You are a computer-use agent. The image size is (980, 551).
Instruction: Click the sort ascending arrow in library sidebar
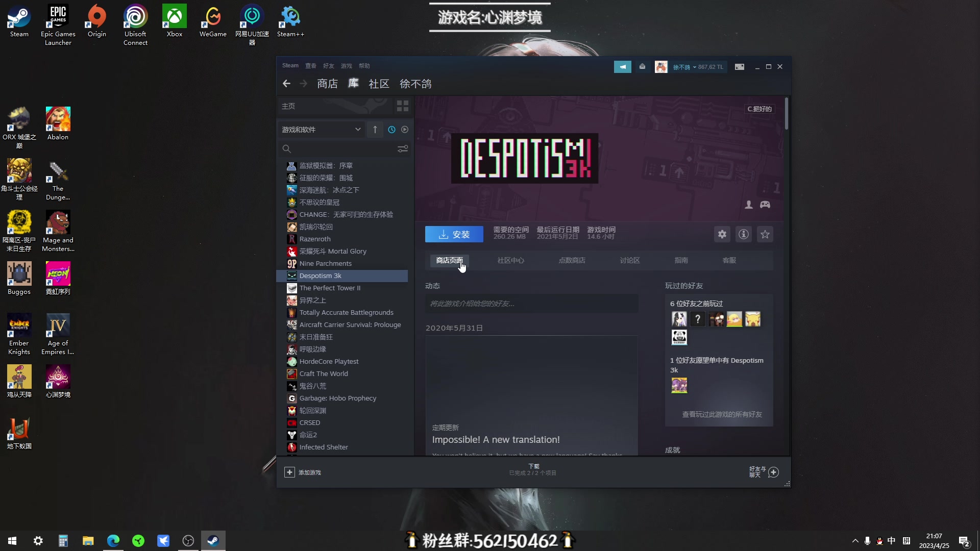click(x=375, y=130)
